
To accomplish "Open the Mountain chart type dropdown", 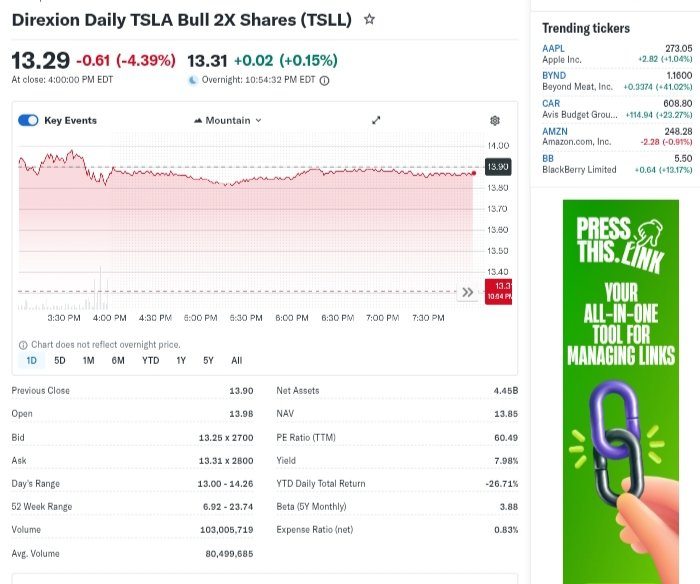I will pyautogui.click(x=227, y=120).
